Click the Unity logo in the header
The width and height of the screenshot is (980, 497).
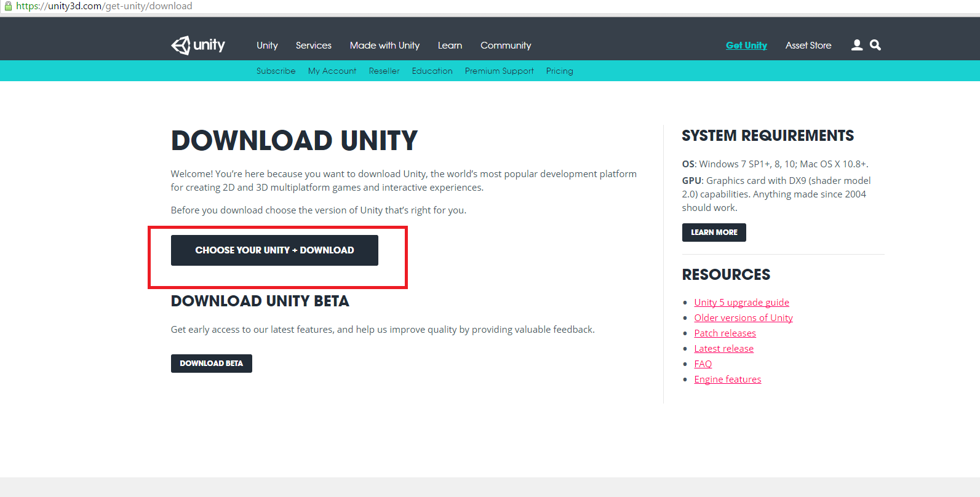[197, 45]
